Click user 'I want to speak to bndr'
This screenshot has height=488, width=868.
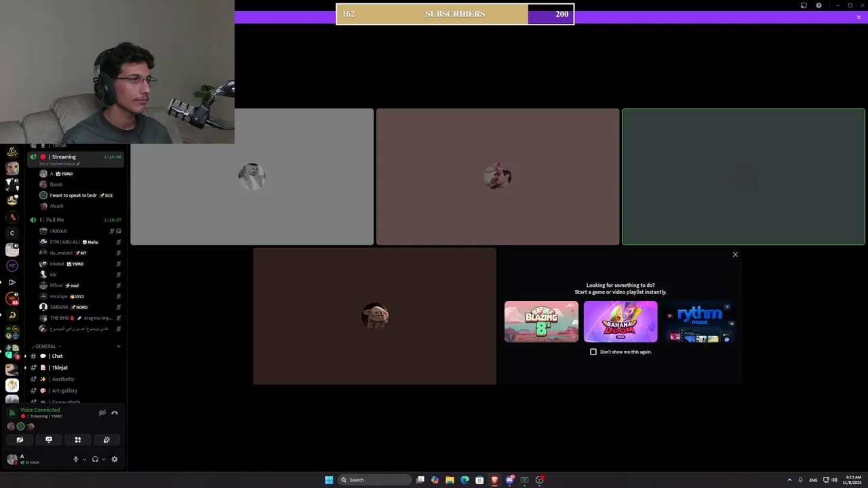[80, 195]
